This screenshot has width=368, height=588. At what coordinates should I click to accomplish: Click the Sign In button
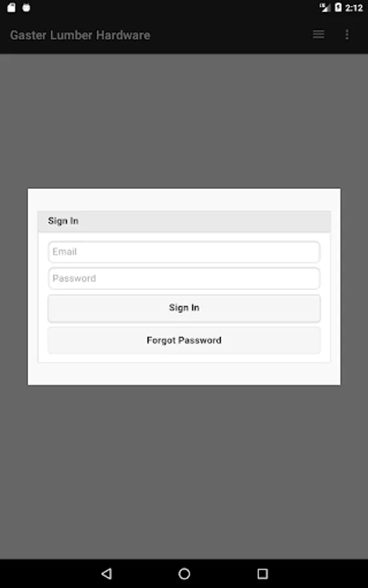coord(184,308)
